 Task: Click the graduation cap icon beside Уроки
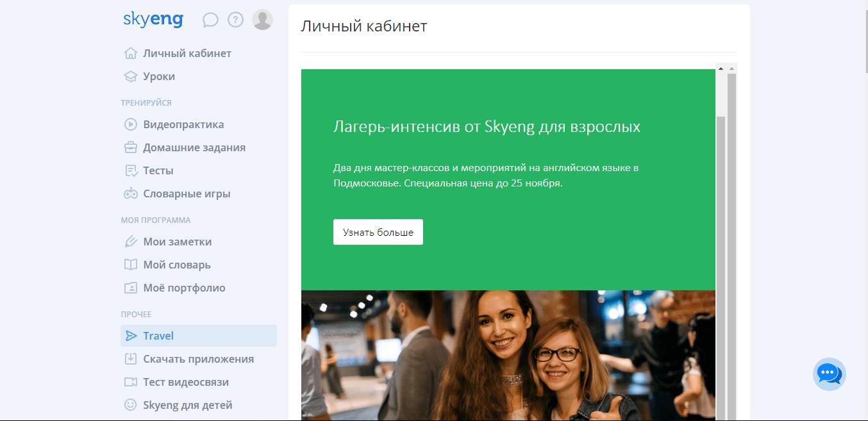pyautogui.click(x=131, y=76)
